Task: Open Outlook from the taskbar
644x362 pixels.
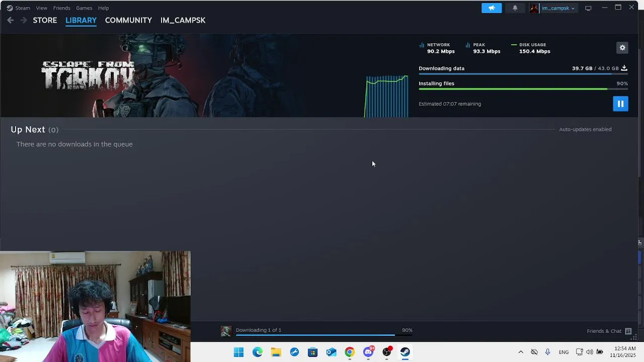Action: 331,352
